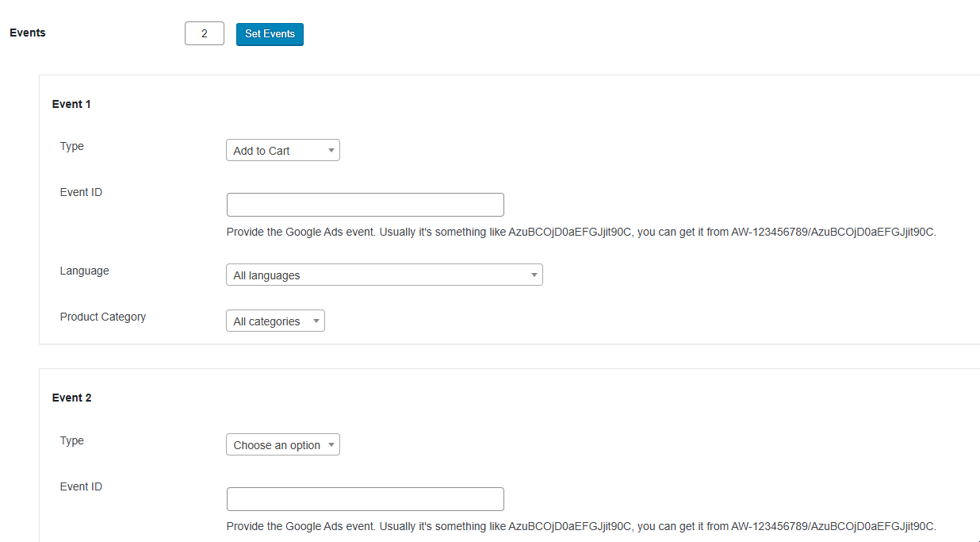Click the Set Events button
The height and width of the screenshot is (542, 980).
click(x=270, y=34)
